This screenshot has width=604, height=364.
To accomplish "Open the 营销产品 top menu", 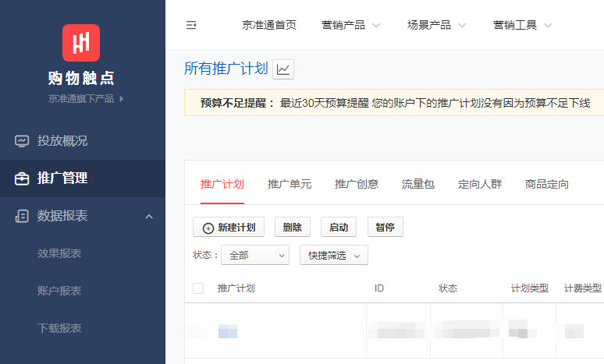I will (350, 25).
